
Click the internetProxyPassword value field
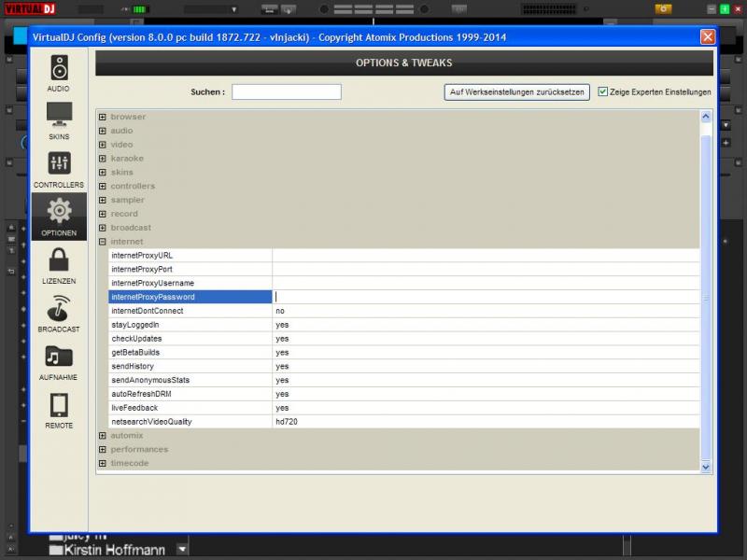486,297
